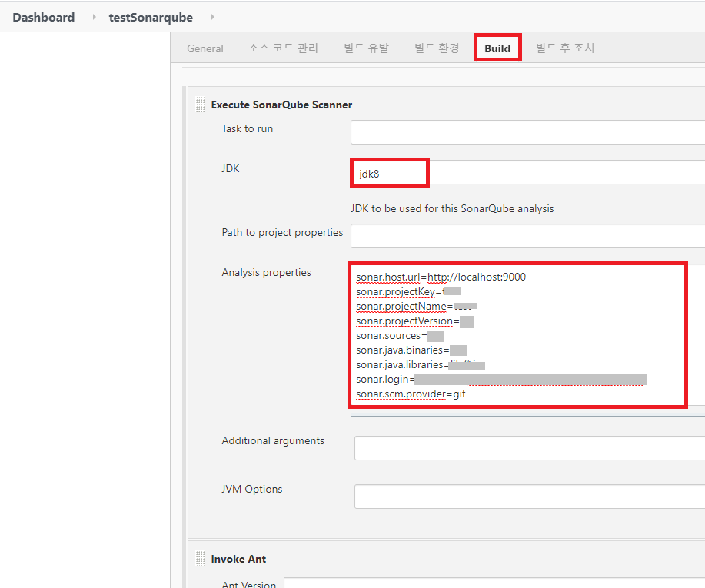Switch to the General tab
This screenshot has width=705, height=588.
coord(205,48)
